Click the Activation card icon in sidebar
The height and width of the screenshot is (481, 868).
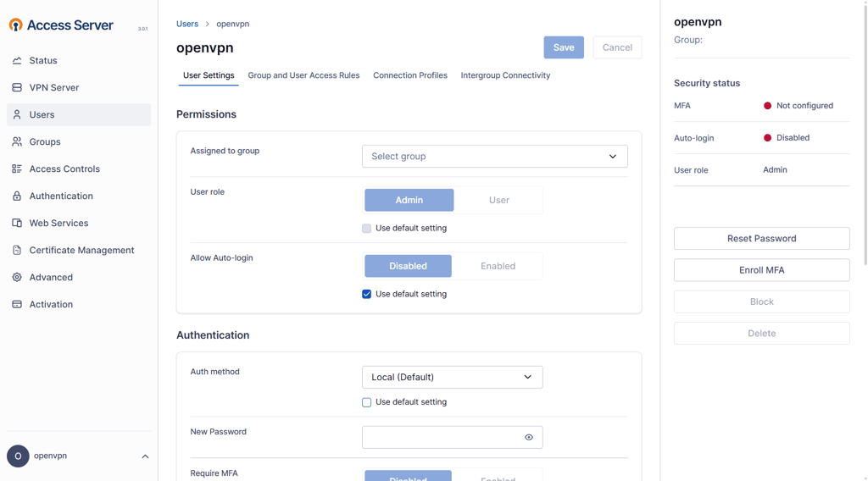[x=17, y=304]
